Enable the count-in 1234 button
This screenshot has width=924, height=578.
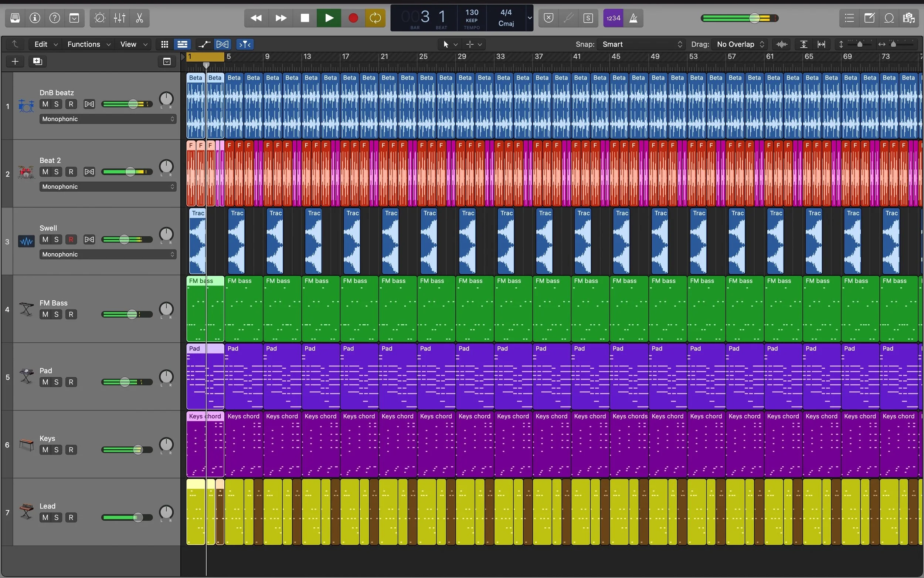[x=613, y=18]
